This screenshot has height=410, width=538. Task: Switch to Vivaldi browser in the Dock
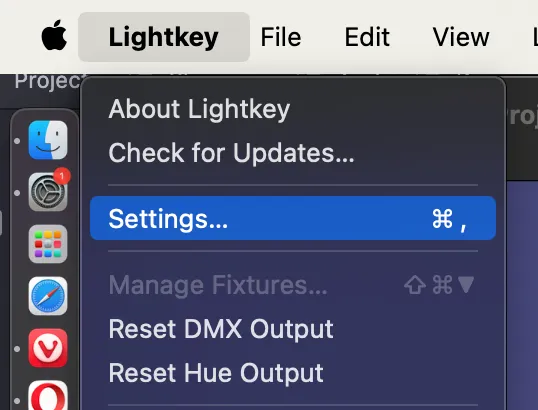(48, 348)
